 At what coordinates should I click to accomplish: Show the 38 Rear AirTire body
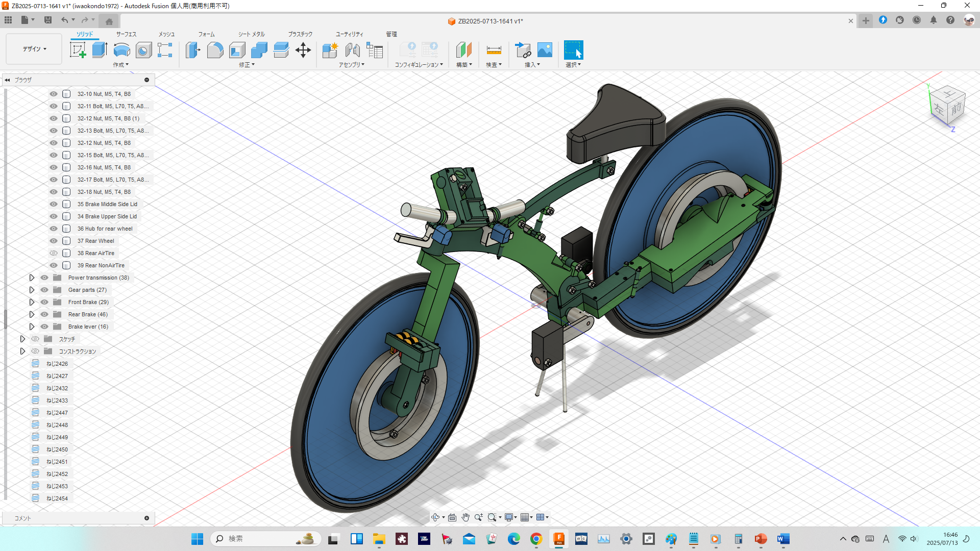[x=53, y=253]
